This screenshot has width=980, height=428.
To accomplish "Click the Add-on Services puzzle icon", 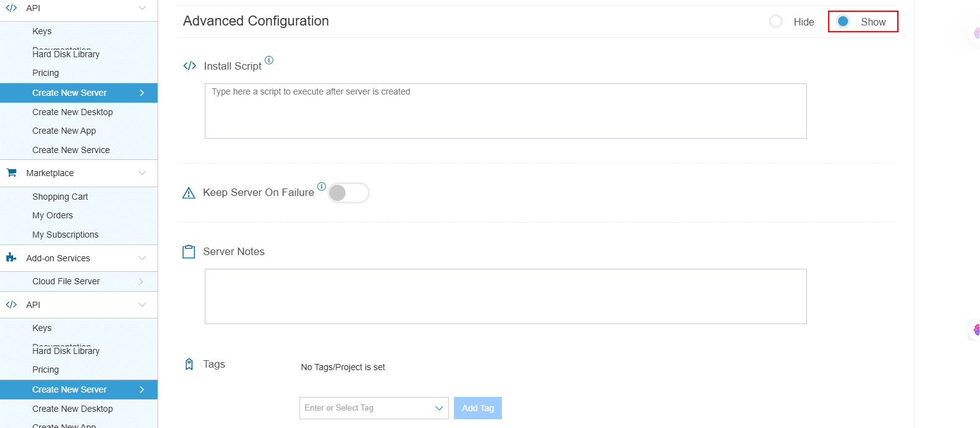I will pyautogui.click(x=11, y=258).
